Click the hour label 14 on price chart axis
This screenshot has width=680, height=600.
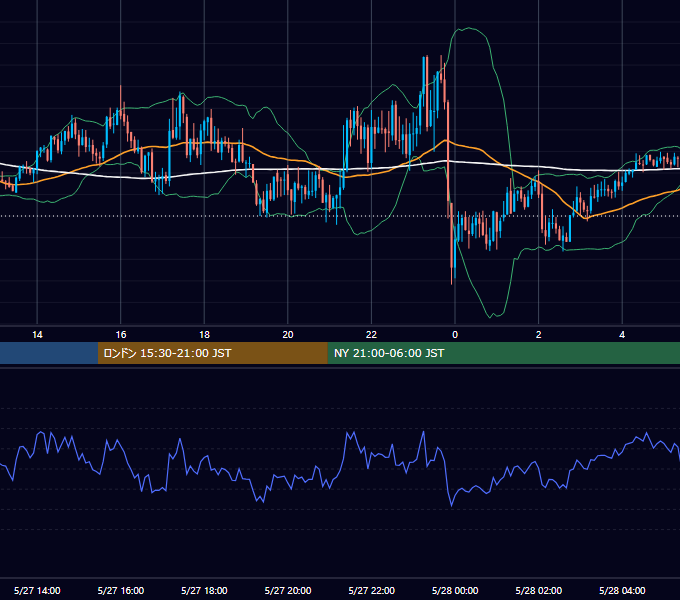[x=37, y=335]
